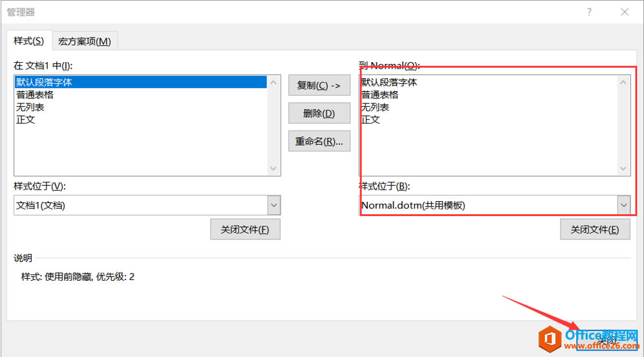The width and height of the screenshot is (644, 357).
Task: Click the down arrow of the Normal list scrollbar
Action: (623, 168)
